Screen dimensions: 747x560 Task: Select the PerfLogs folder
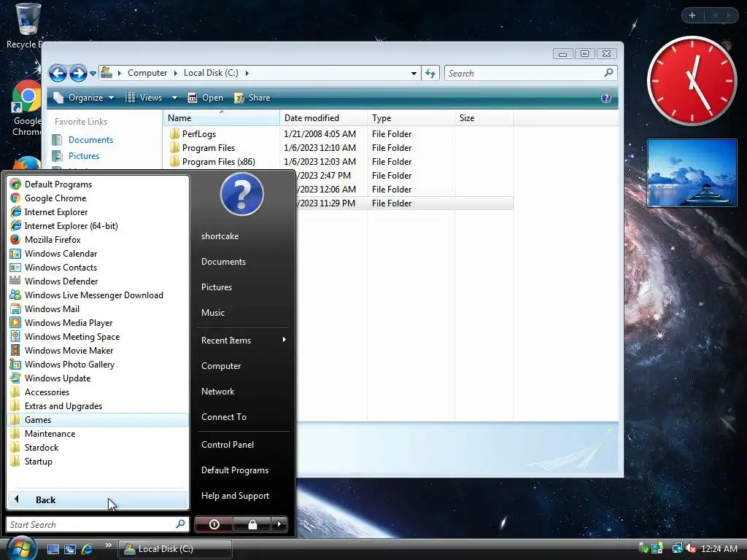(193, 134)
